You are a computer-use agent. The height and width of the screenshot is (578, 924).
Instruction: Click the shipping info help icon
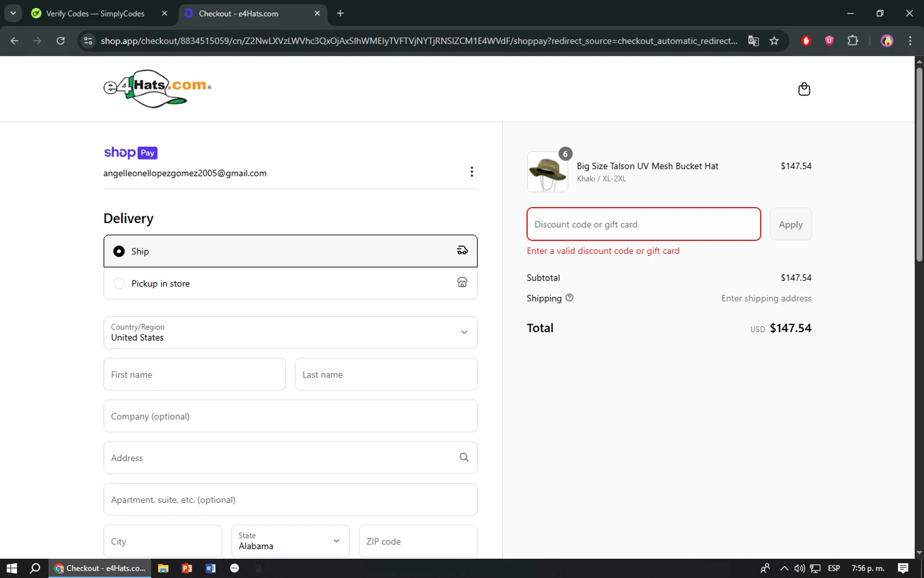click(569, 298)
